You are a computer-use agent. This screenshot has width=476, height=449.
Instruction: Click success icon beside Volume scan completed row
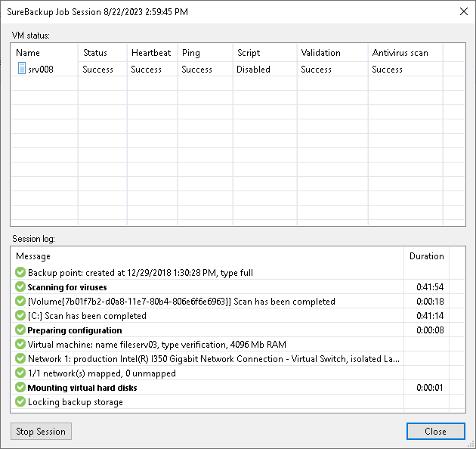[x=20, y=301]
